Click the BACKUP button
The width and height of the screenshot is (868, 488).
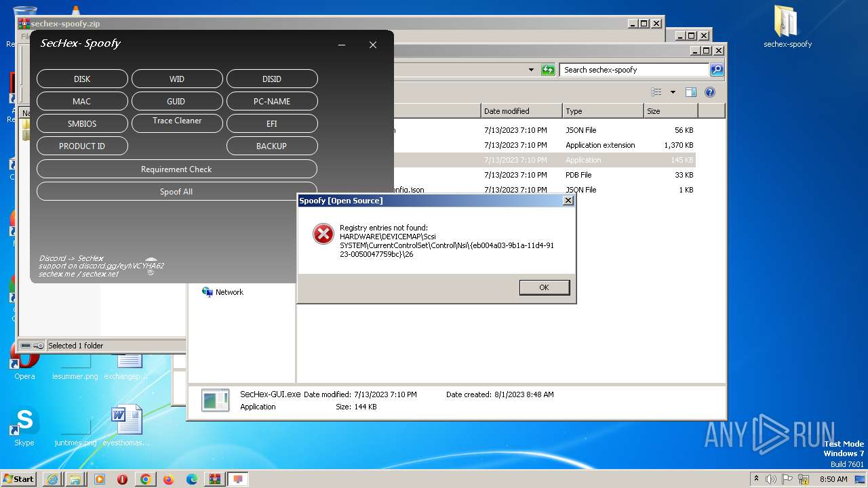tap(272, 146)
